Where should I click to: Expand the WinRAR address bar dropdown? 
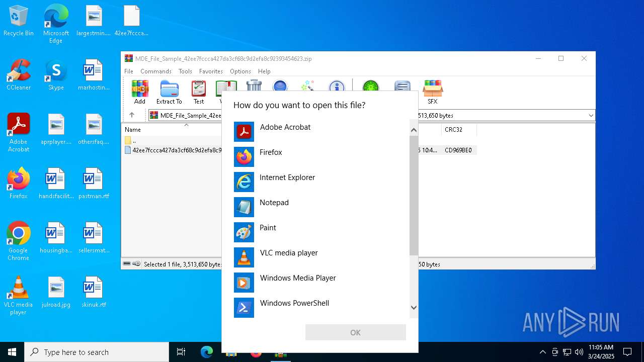(x=591, y=115)
